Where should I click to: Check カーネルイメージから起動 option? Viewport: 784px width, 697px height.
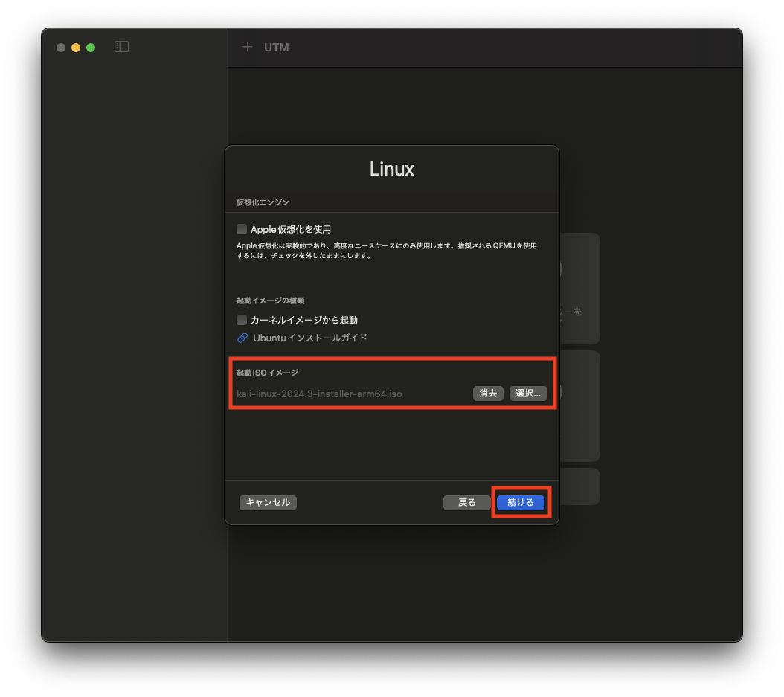241,319
